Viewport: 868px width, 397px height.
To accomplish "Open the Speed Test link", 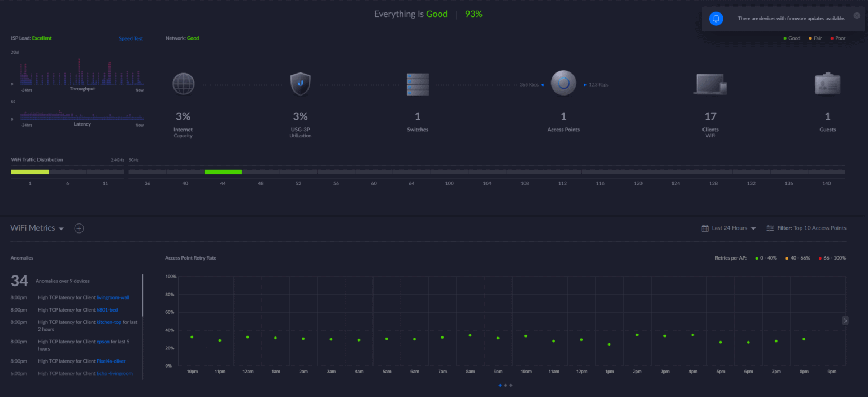I will (x=131, y=38).
